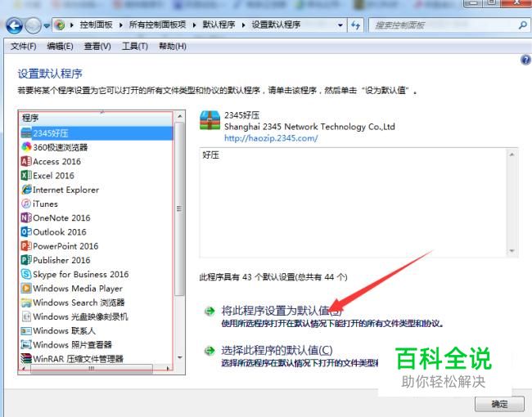Image resolution: width=532 pixels, height=417 pixels.
Task: Open the haozip.2345.com link
Action: [x=271, y=138]
